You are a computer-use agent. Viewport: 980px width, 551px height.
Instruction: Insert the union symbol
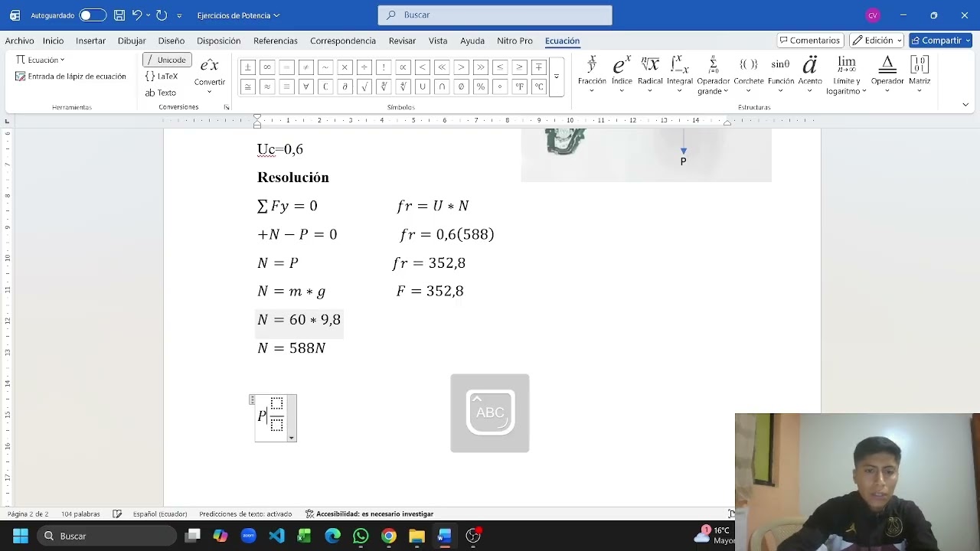(x=422, y=86)
